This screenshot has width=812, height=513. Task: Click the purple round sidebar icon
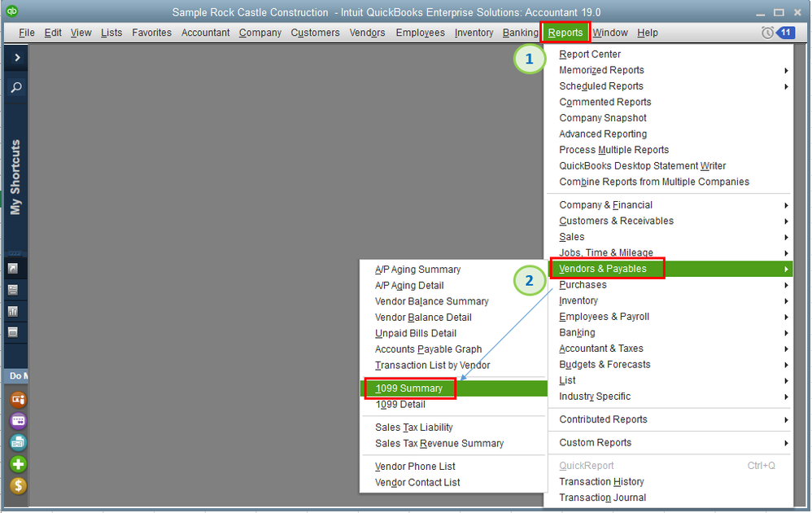coord(18,421)
